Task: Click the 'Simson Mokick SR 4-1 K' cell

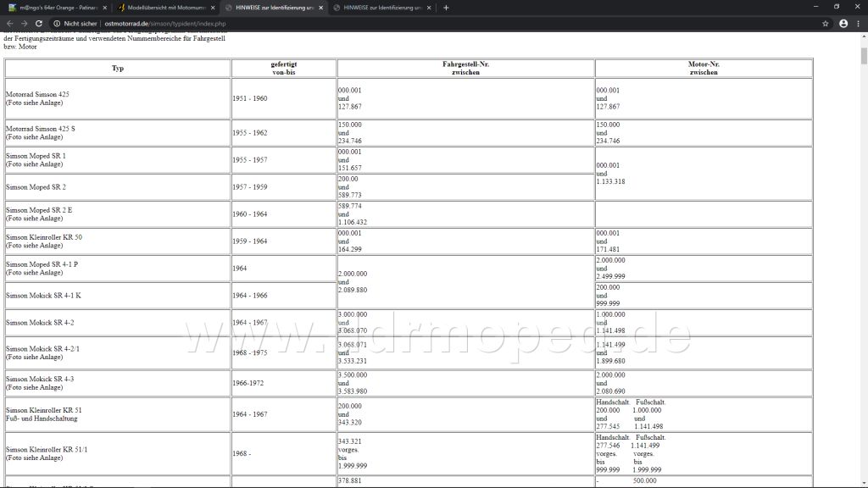Action: click(118, 296)
